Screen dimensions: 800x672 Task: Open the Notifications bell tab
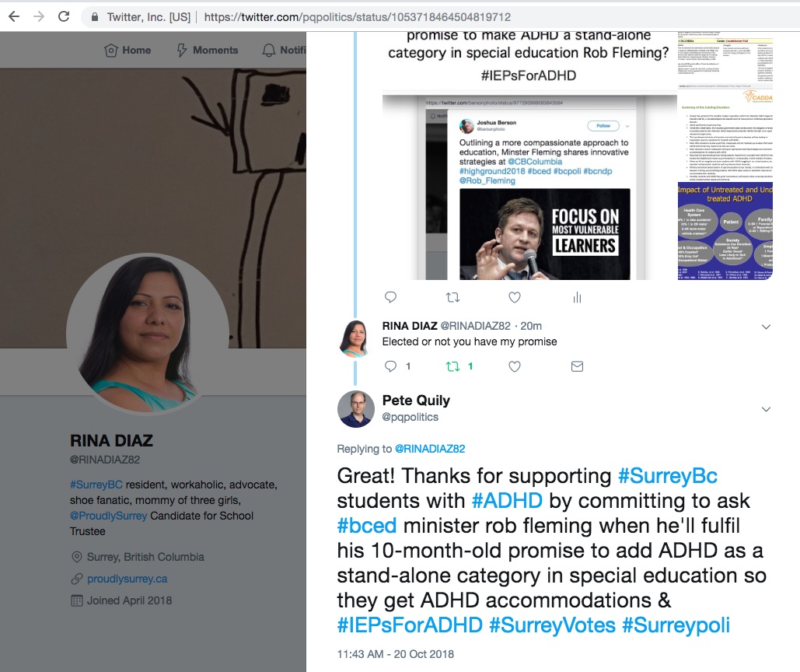tap(284, 50)
